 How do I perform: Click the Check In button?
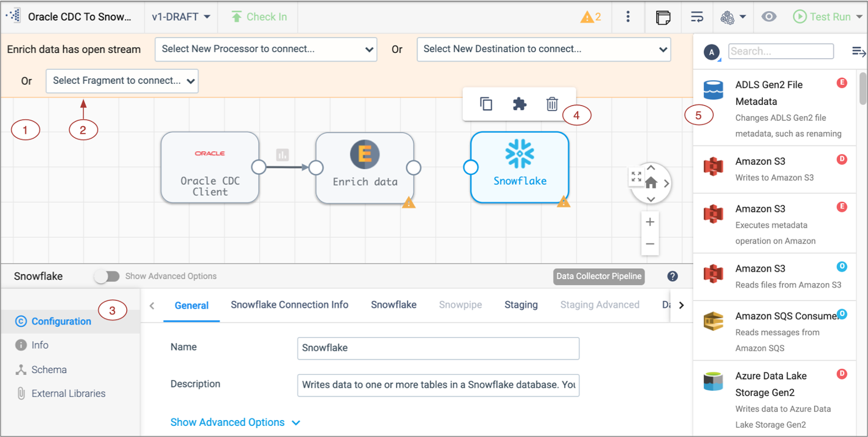pos(258,17)
